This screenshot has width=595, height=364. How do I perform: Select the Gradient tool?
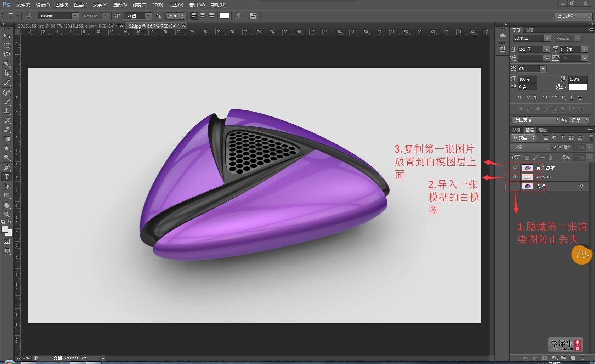pos(6,139)
